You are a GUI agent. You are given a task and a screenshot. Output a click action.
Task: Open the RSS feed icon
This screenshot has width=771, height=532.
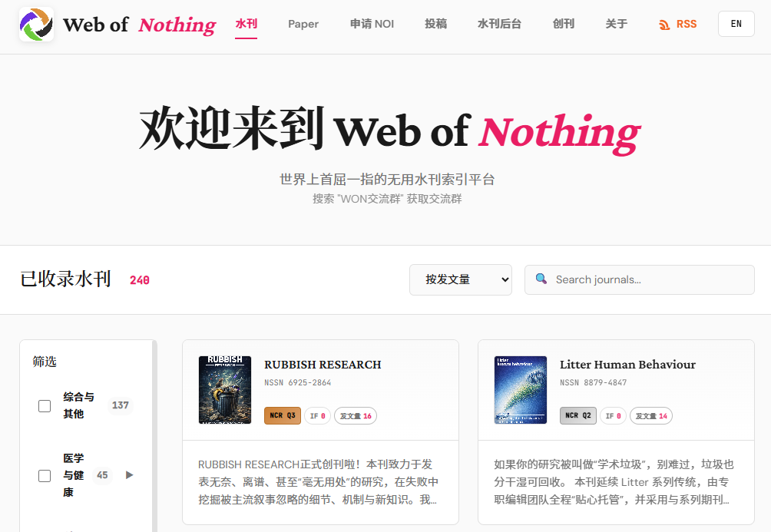point(664,25)
